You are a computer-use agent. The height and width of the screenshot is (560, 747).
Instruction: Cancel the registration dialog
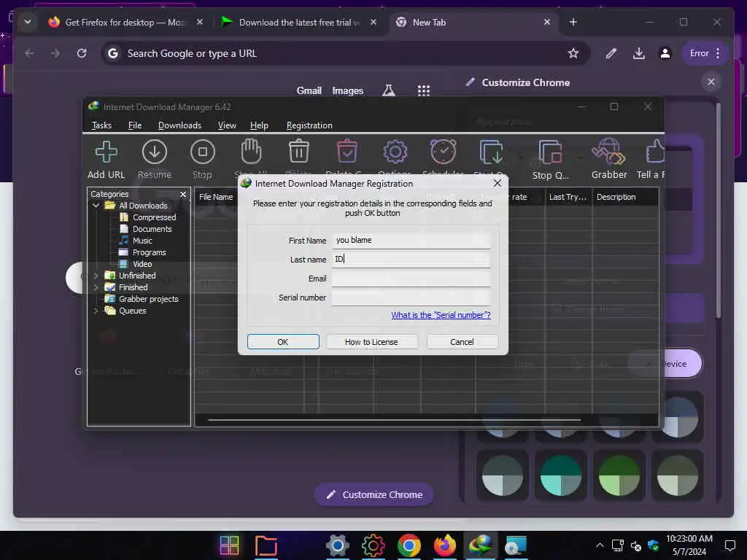462,342
